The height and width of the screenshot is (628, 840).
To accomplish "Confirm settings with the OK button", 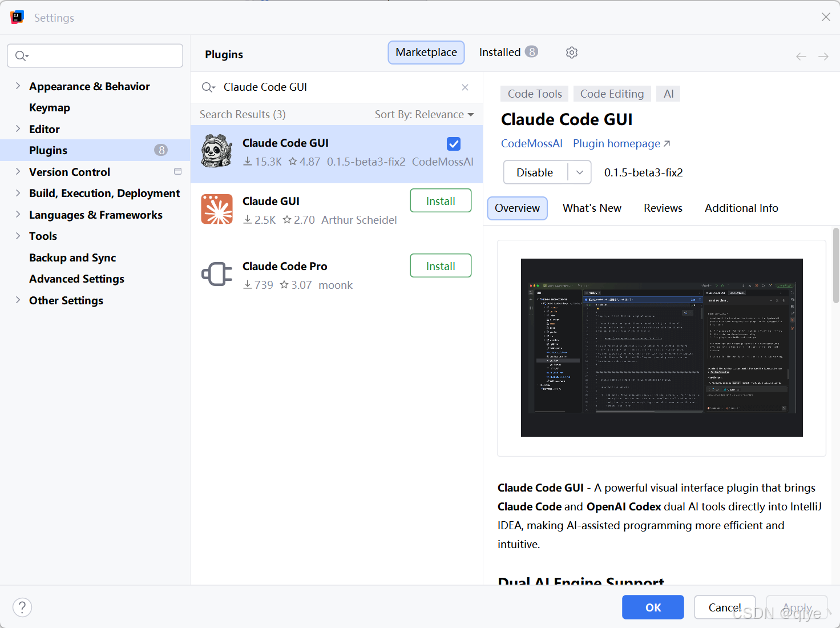I will (x=653, y=607).
